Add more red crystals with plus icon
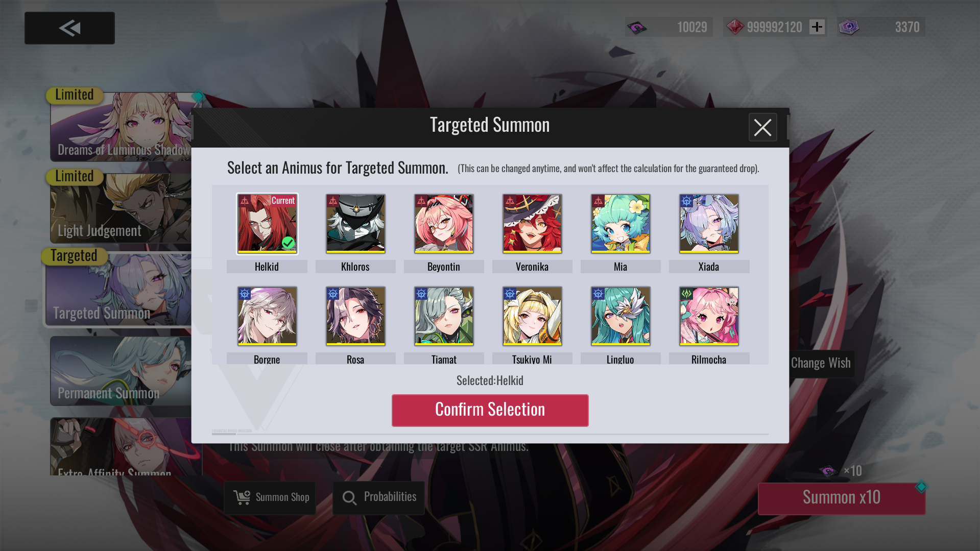 (817, 27)
